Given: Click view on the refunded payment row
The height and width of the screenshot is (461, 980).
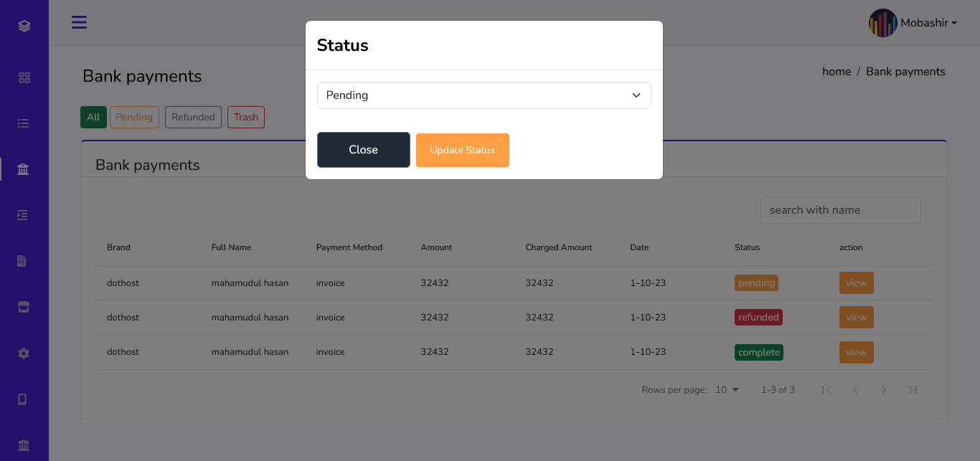Looking at the screenshot, I should [x=856, y=317].
